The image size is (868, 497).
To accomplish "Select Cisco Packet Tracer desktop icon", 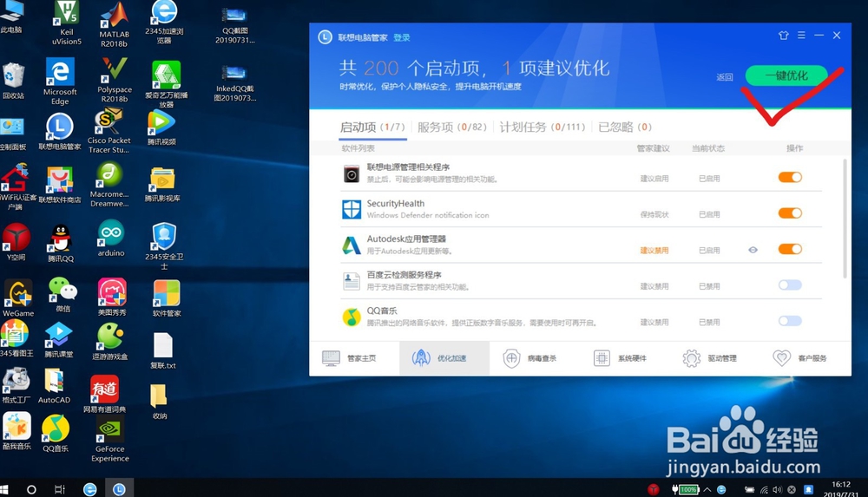I will pyautogui.click(x=108, y=131).
